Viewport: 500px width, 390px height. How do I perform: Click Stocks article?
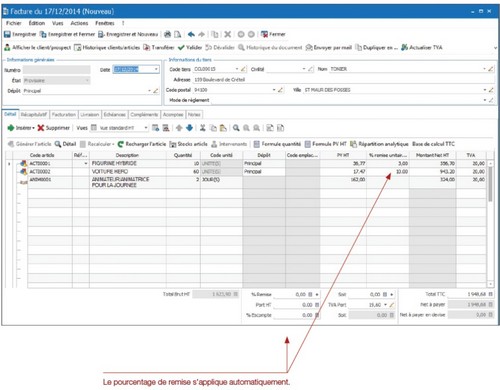pyautogui.click(x=188, y=144)
